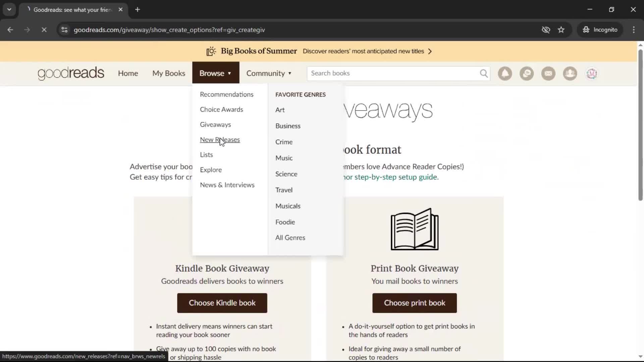The image size is (644, 362).
Task: Click the goodreads logo
Action: pyautogui.click(x=71, y=73)
